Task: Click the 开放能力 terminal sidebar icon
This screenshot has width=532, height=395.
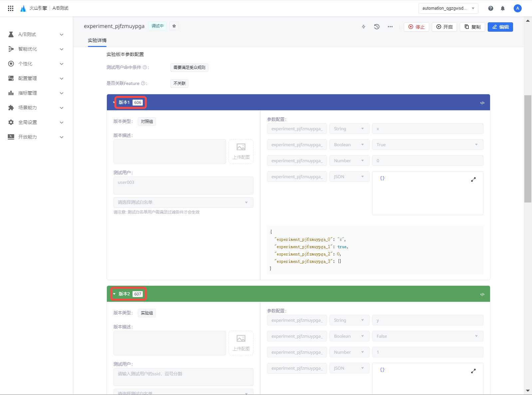Action: pyautogui.click(x=11, y=137)
